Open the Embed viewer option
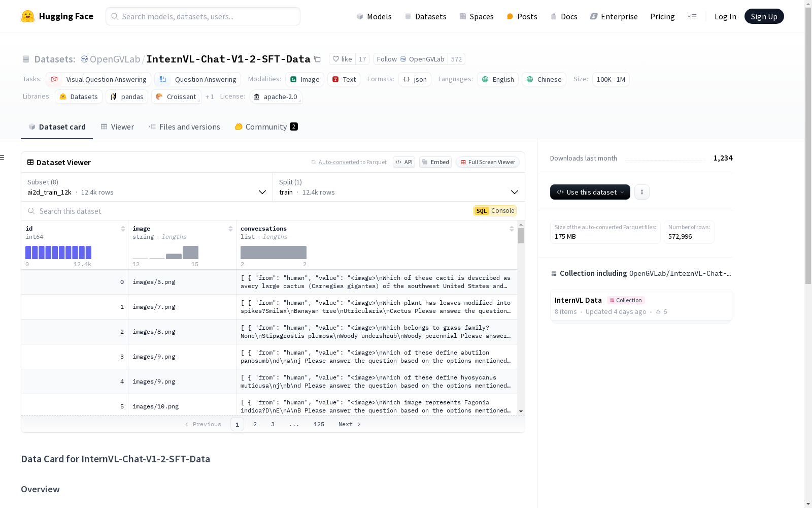The height and width of the screenshot is (508, 812). click(435, 162)
